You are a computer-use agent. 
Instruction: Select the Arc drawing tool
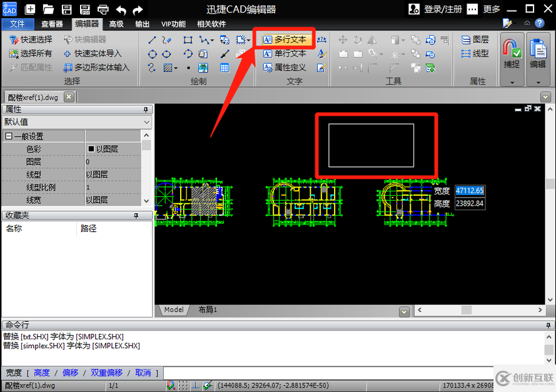click(x=188, y=54)
